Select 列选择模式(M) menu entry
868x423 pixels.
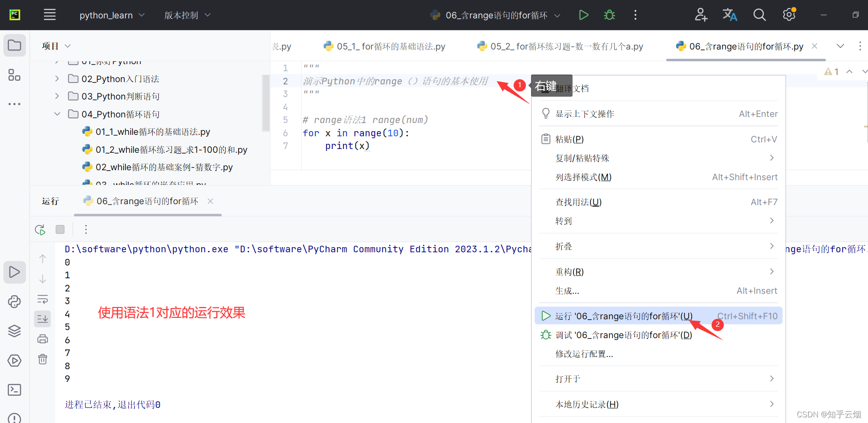pyautogui.click(x=658, y=177)
